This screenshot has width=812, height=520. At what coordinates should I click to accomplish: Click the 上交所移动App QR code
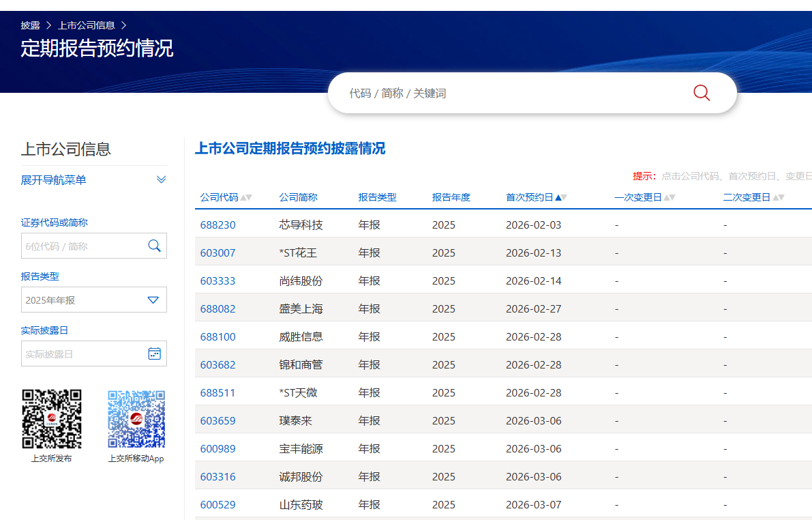pos(136,418)
